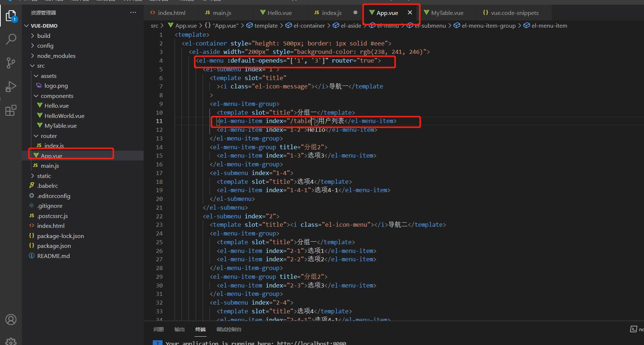Screen dimensions: 644x345
Task: Open HelloWorld.vue in the file tree
Action: click(64, 116)
